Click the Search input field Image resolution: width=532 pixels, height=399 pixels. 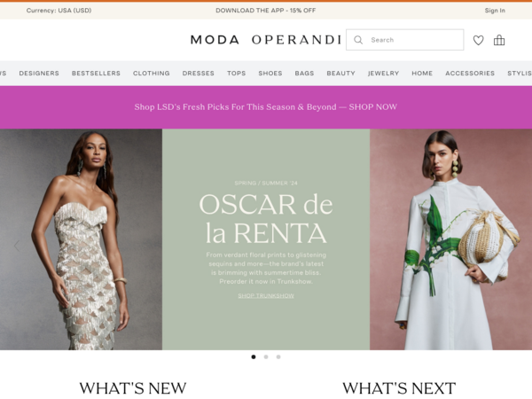[x=405, y=40]
